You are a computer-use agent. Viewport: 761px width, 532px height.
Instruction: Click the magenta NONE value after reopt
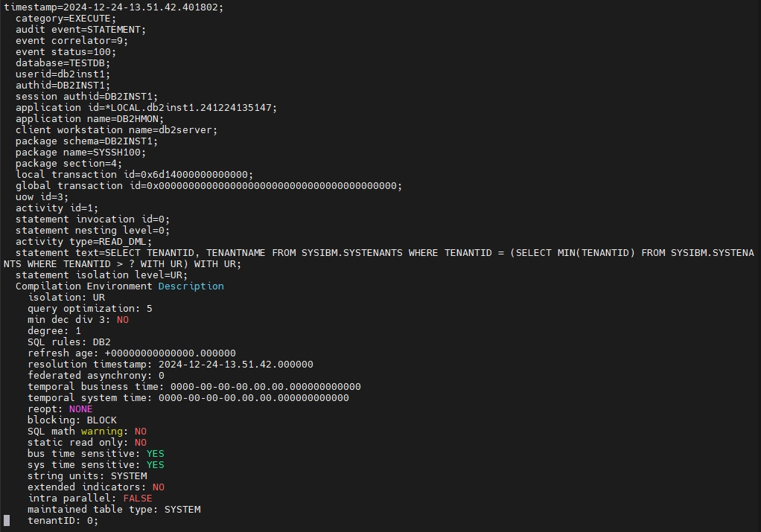pyautogui.click(x=80, y=408)
